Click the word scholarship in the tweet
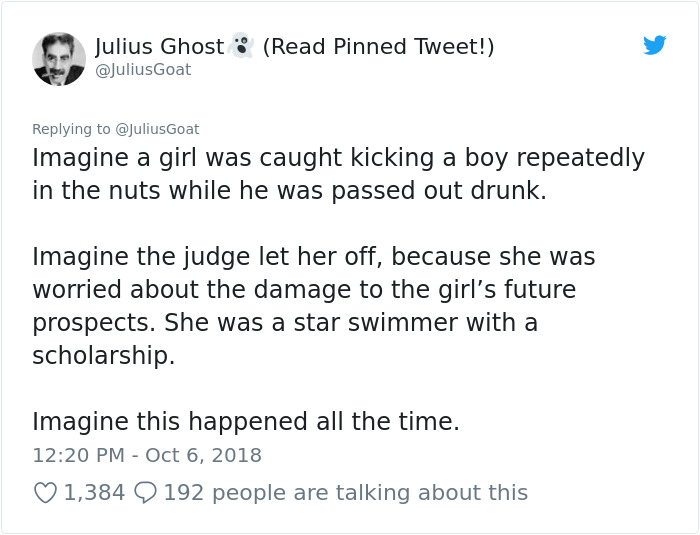This screenshot has width=700, height=535. pos(103,356)
